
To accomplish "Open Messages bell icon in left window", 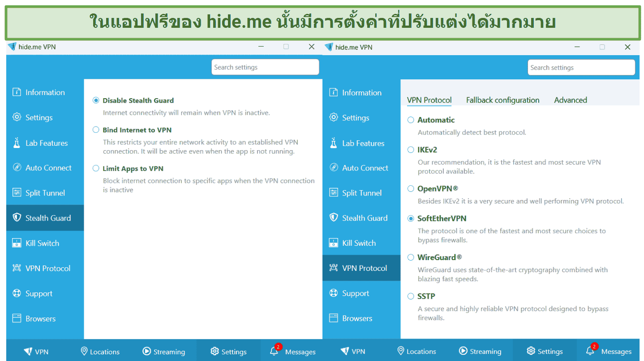I will click(274, 351).
